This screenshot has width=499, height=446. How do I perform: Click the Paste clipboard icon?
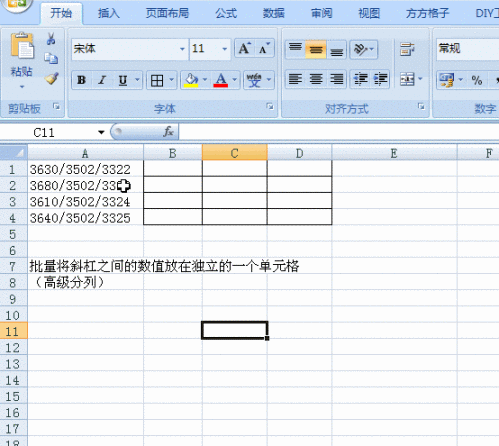[x=22, y=49]
